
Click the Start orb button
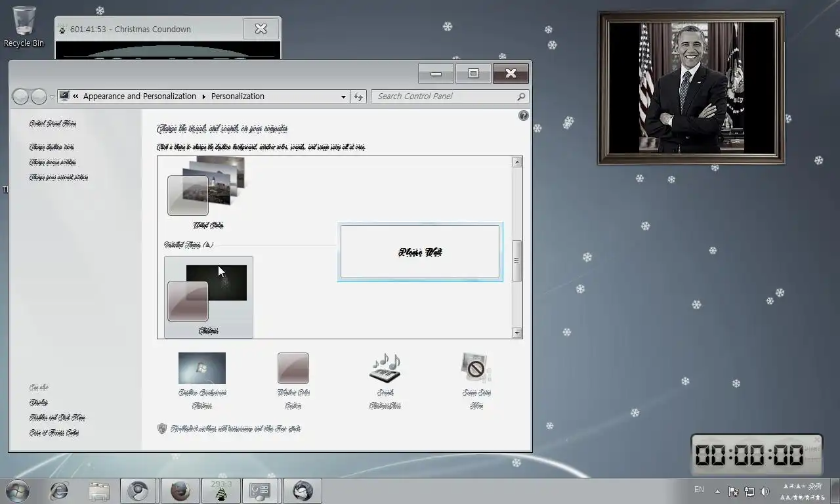click(x=17, y=490)
